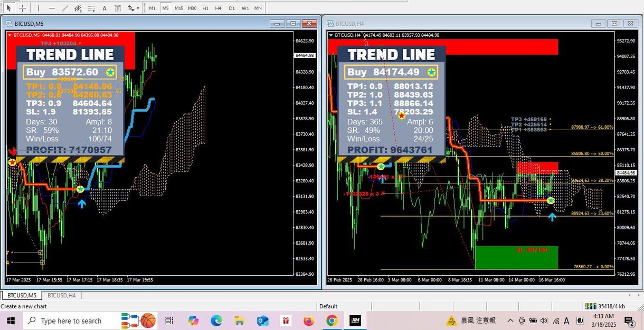This screenshot has width=644, height=330.
Task: Pick the equidistant channel tool
Action: [78, 8]
